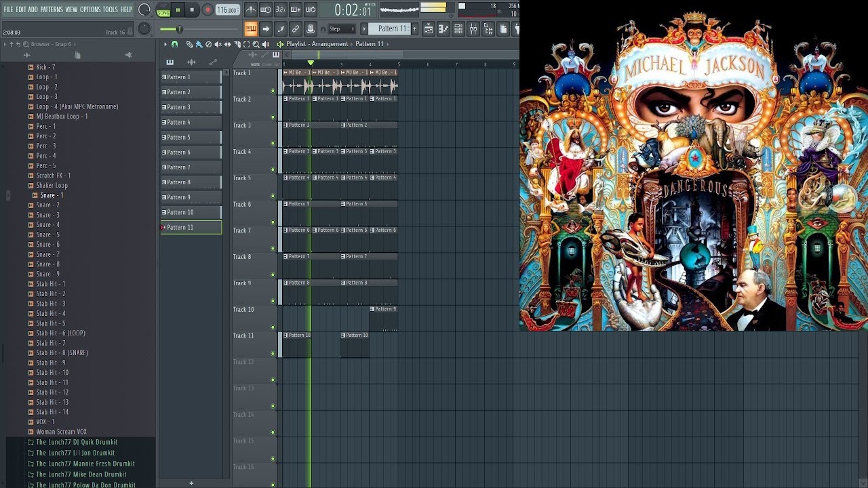The height and width of the screenshot is (488, 868).
Task: Stop playback with the stop button
Action: [x=192, y=9]
